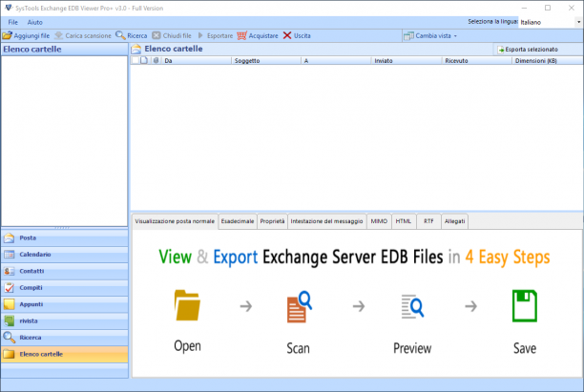The width and height of the screenshot is (584, 392).
Task: Sort by the Da column header
Action: click(x=196, y=60)
